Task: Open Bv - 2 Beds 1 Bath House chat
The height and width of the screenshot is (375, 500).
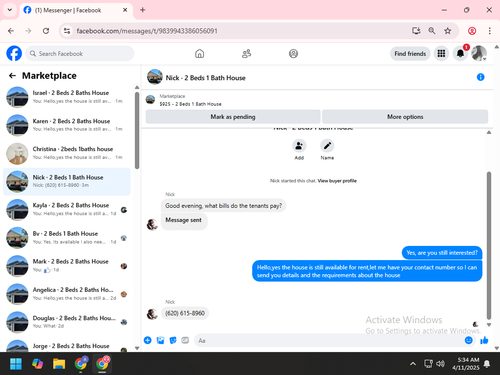Action: coord(67,238)
